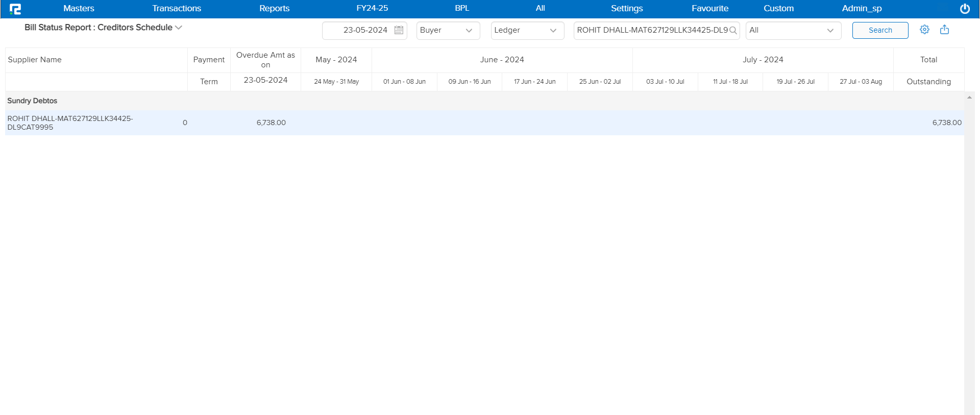Open the calendar date picker icon
The height and width of the screenshot is (415, 980).
399,30
